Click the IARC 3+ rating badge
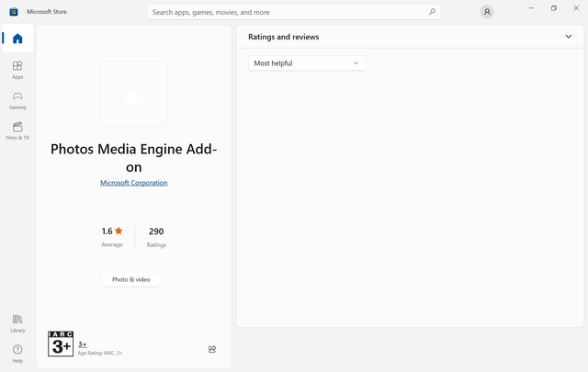The height and width of the screenshot is (372, 588). tap(61, 344)
